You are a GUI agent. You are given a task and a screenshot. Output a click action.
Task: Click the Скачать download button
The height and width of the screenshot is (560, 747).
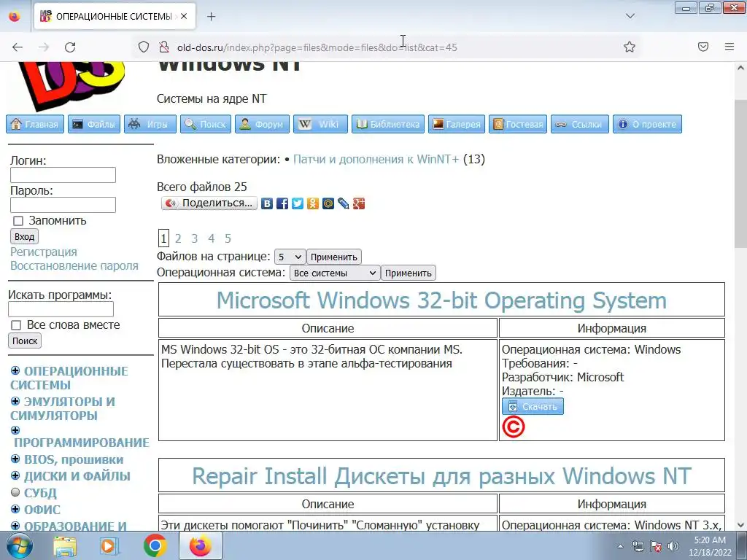533,407
